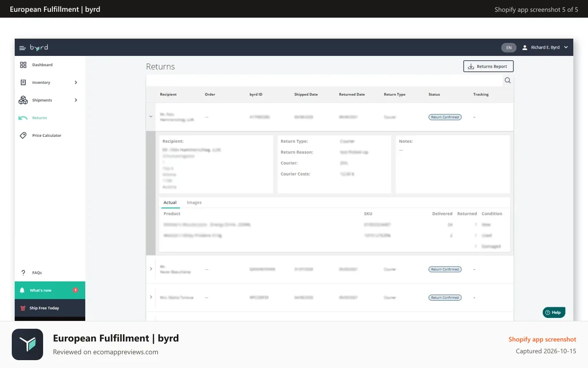Open the What's new panel
The width and height of the screenshot is (588, 368).
(50, 290)
